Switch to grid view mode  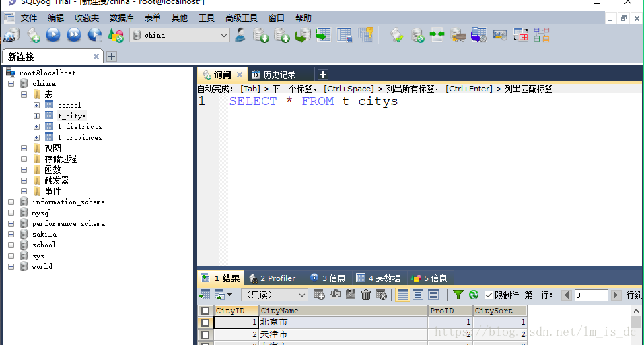click(403, 295)
